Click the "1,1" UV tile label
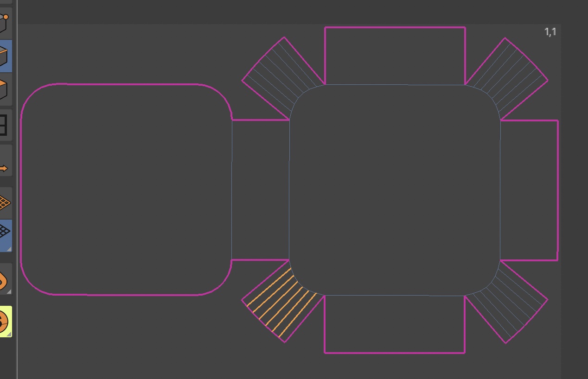This screenshot has height=379, width=588. (x=550, y=32)
